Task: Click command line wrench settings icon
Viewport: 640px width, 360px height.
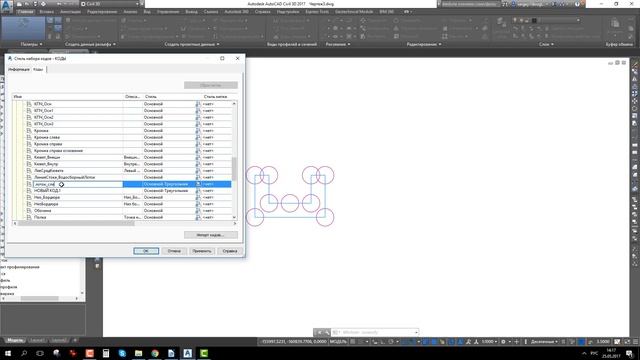Action: point(327,332)
